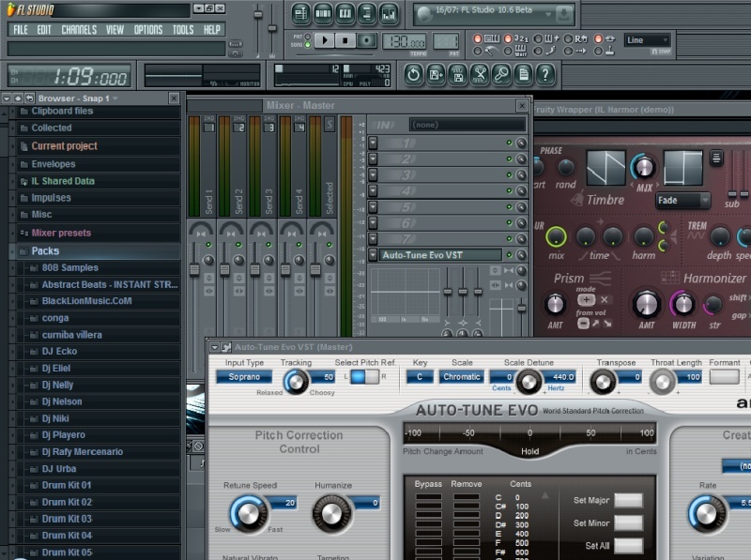The image size is (751, 560).
Task: Click the solo S button on Selected track
Action: point(330,125)
